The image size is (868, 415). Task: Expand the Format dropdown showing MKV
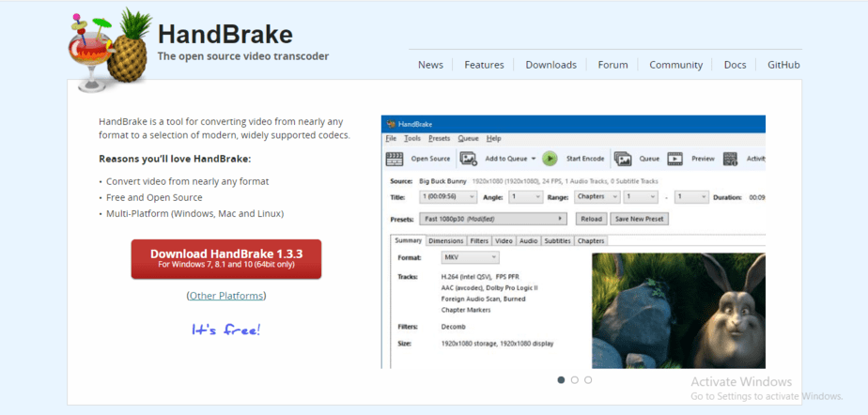click(469, 257)
